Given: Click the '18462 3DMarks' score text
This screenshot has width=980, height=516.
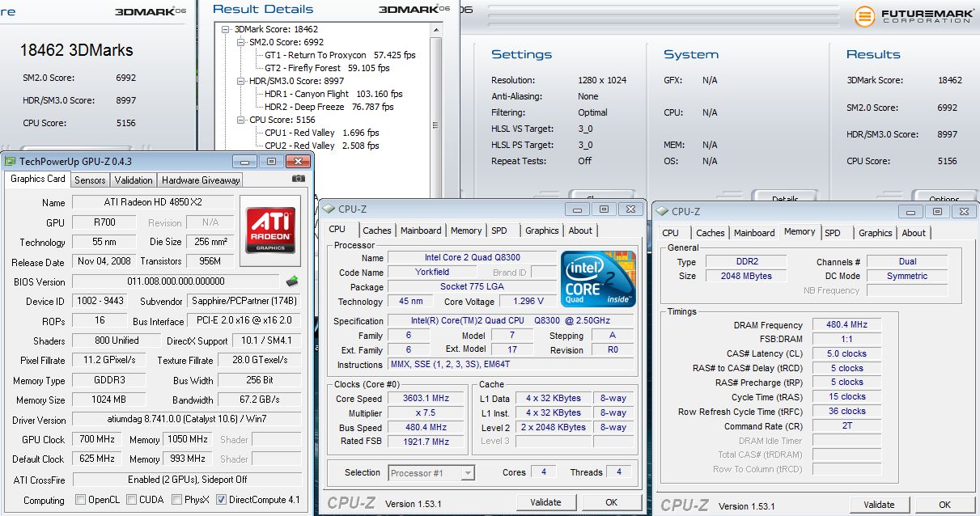Looking at the screenshot, I should 76,50.
